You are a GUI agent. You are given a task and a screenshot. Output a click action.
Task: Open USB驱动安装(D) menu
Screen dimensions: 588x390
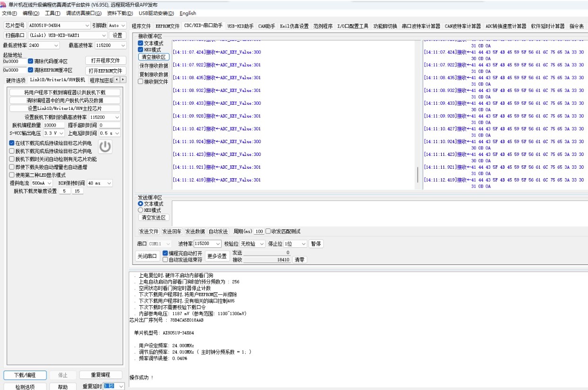click(x=156, y=13)
